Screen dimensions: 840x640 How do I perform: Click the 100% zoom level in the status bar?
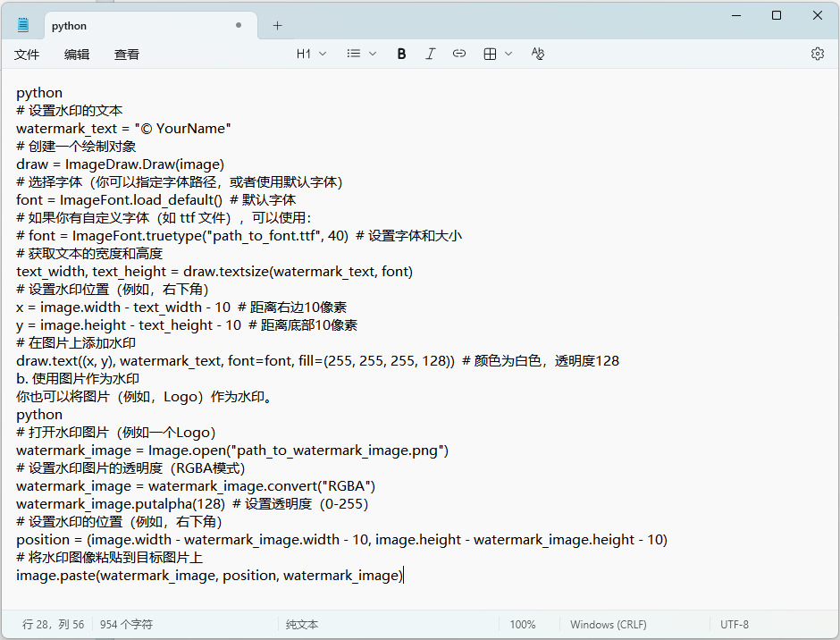[x=523, y=625]
